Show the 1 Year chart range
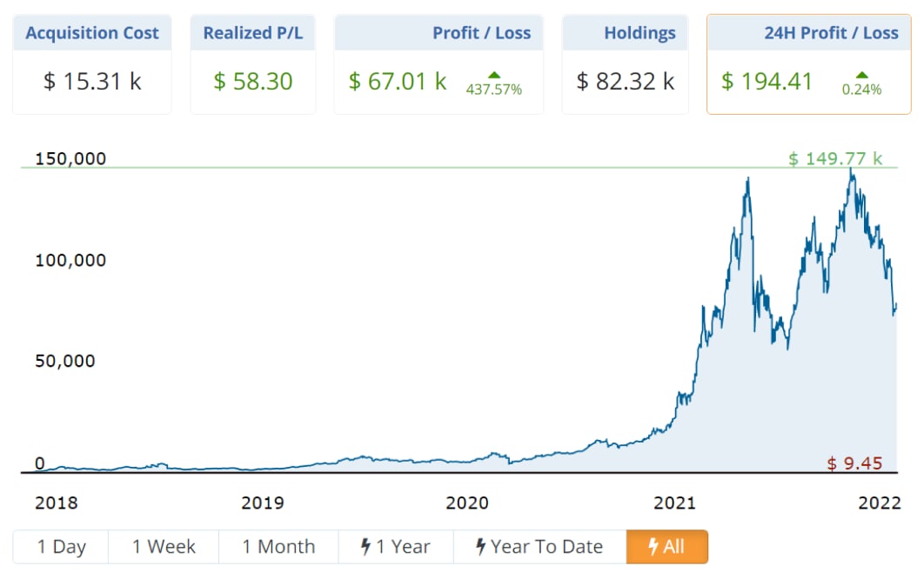This screenshot has height=579, width=924. 396,547
